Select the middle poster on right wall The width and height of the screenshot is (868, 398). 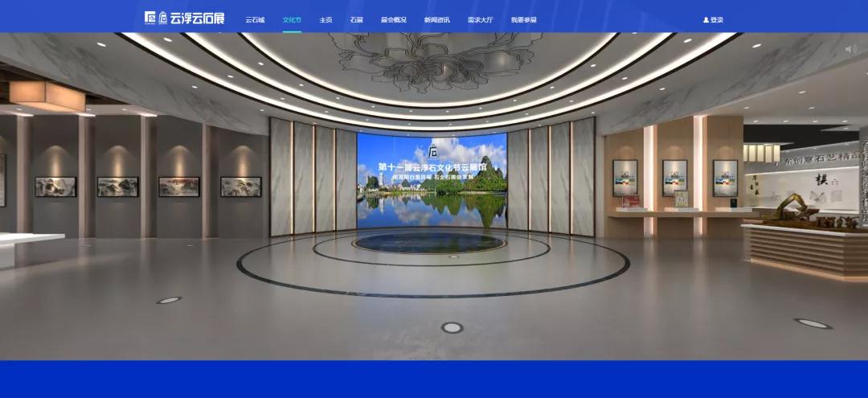(x=674, y=177)
